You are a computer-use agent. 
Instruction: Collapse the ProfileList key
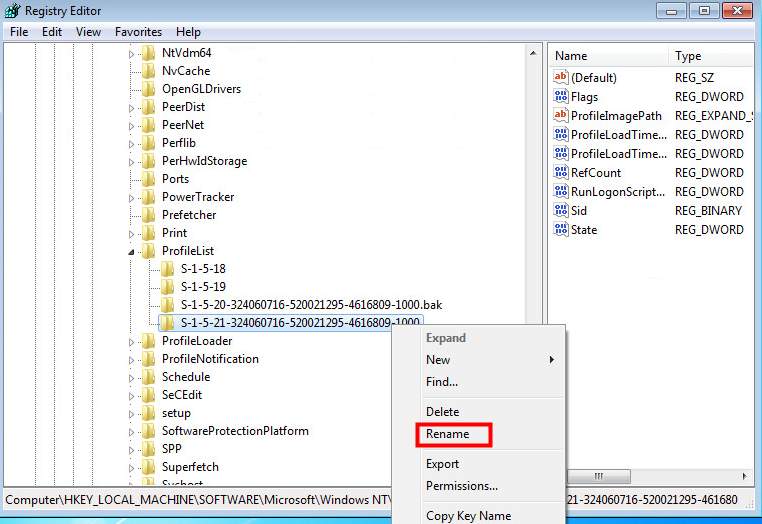pyautogui.click(x=131, y=252)
